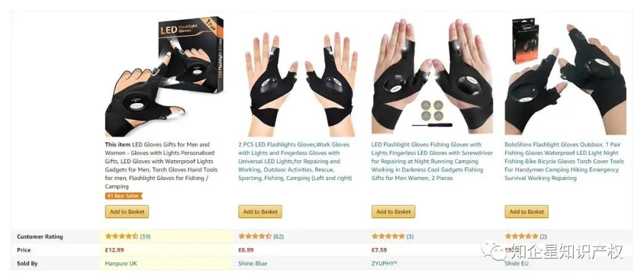
Task: Click the #1 Best Seller badge
Action: pos(123,196)
